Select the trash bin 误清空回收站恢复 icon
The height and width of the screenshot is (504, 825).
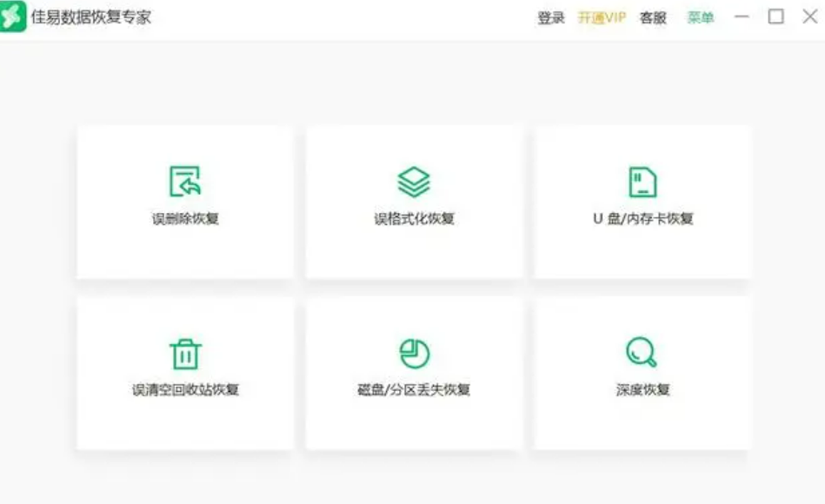tap(185, 354)
